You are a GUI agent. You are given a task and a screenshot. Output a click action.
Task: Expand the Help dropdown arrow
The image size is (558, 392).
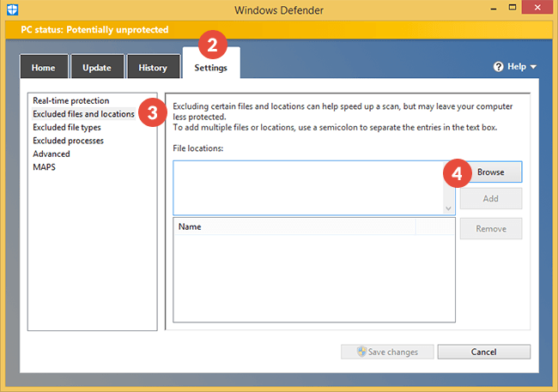533,67
